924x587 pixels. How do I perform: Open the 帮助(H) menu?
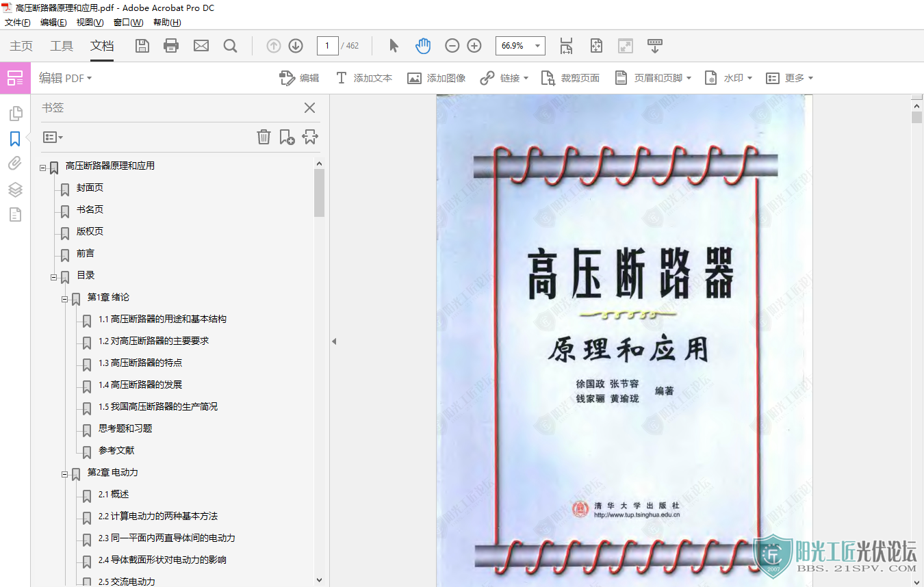pos(166,23)
